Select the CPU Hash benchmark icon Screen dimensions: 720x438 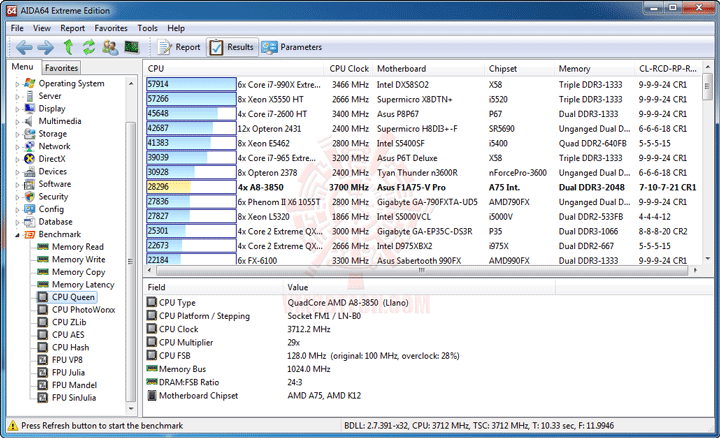point(43,348)
